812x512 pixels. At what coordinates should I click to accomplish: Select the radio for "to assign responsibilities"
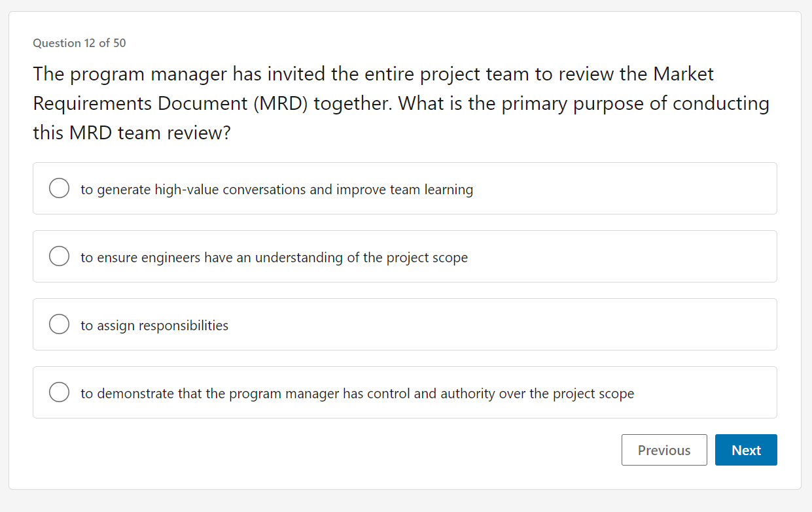click(59, 324)
